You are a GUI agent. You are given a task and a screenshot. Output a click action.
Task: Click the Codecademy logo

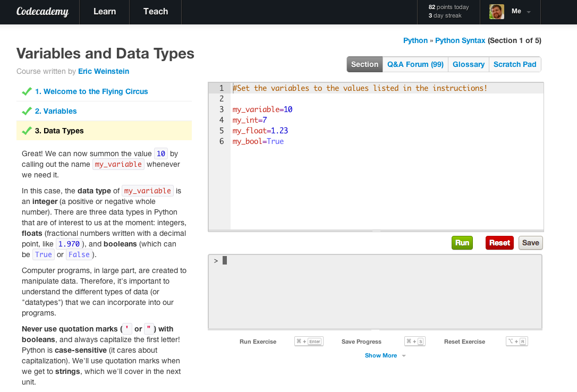click(x=42, y=12)
